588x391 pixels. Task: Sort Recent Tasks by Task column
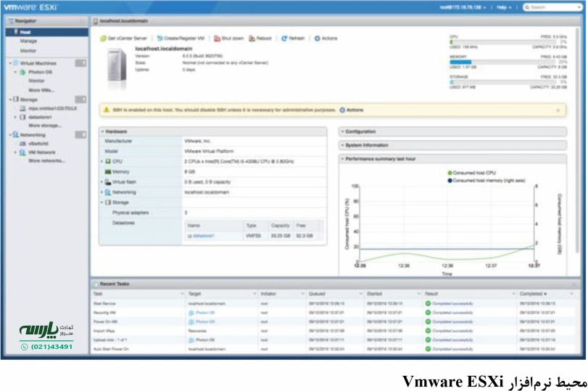[x=138, y=294]
